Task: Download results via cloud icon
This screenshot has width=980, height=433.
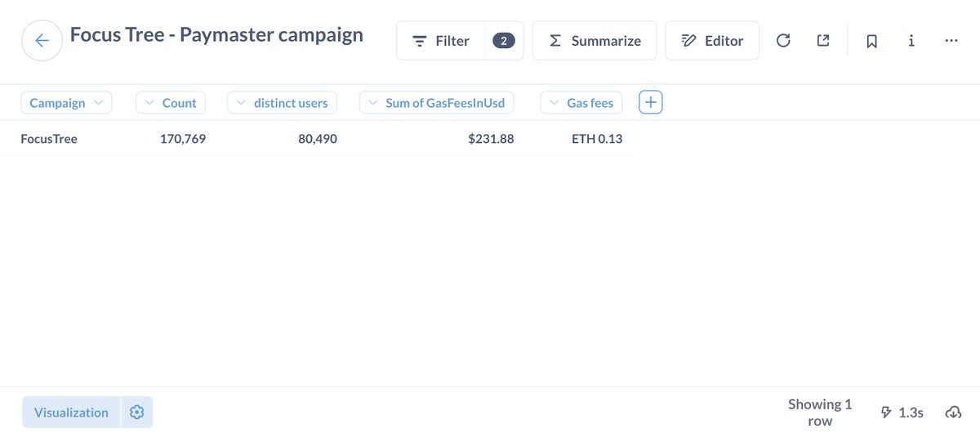Action: (x=953, y=413)
